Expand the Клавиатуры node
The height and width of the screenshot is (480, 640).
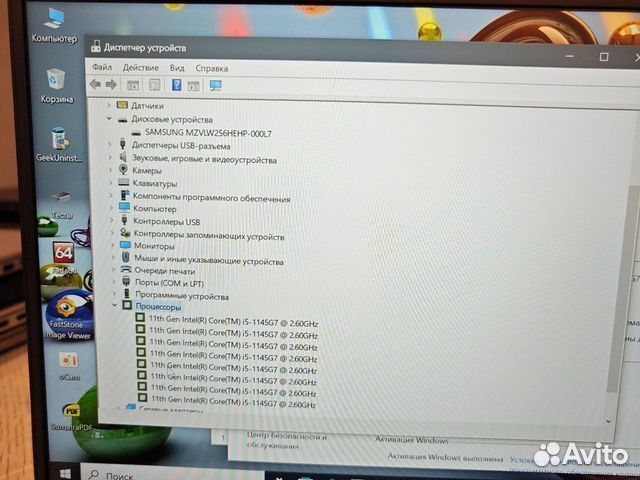(111, 182)
